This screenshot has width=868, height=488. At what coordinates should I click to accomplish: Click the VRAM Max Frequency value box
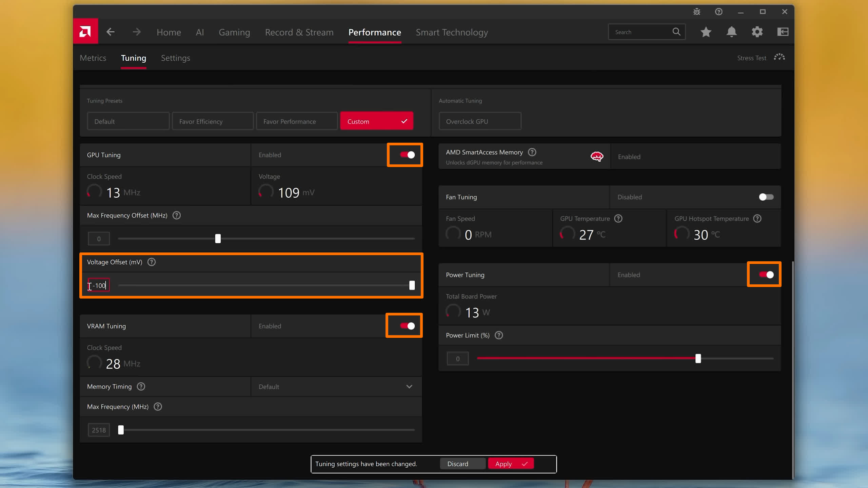click(99, 430)
